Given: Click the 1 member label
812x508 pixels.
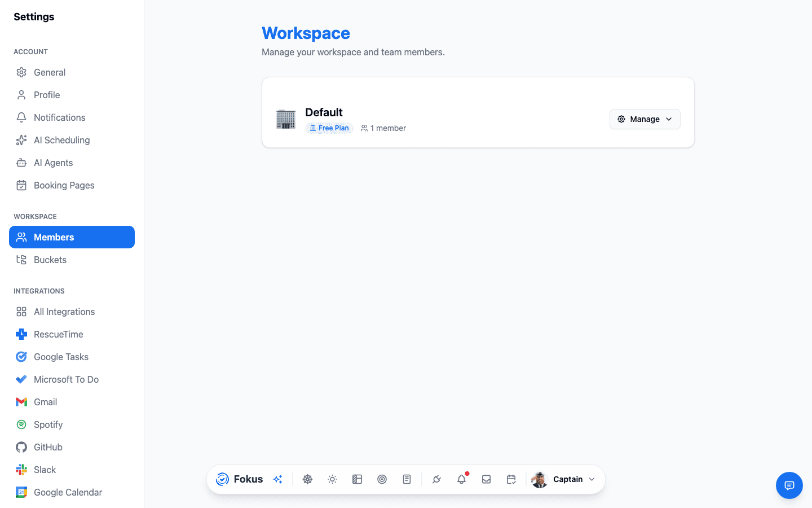Looking at the screenshot, I should point(383,128).
